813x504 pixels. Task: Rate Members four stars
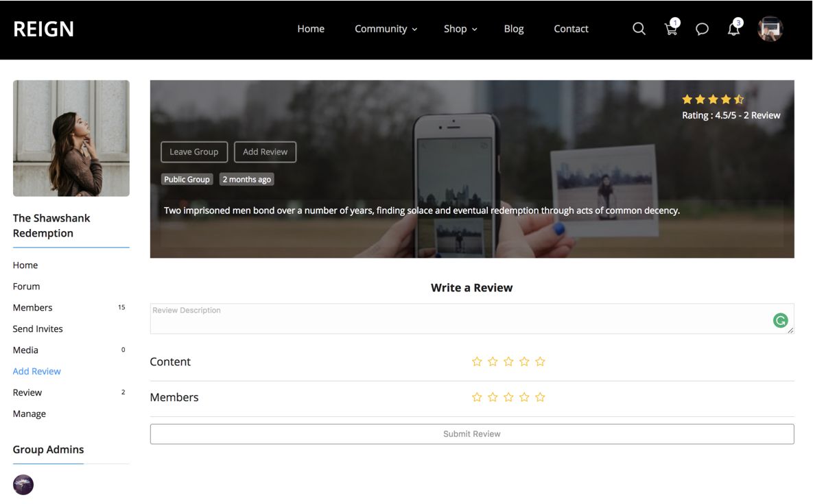(x=524, y=397)
